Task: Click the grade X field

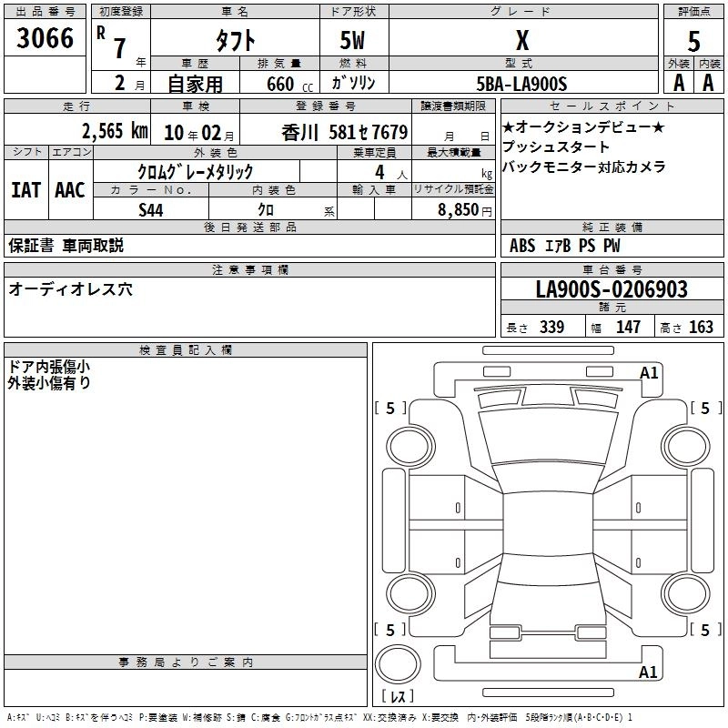Action: click(x=521, y=40)
